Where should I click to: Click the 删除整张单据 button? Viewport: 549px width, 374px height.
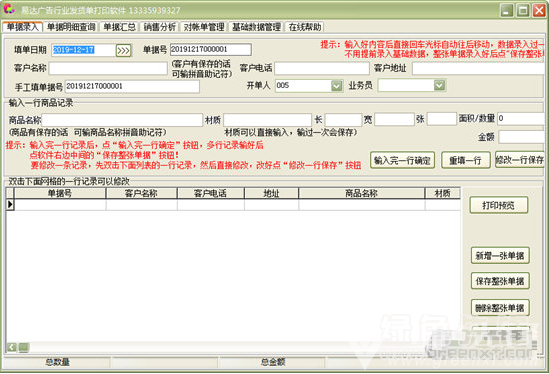[x=500, y=308]
